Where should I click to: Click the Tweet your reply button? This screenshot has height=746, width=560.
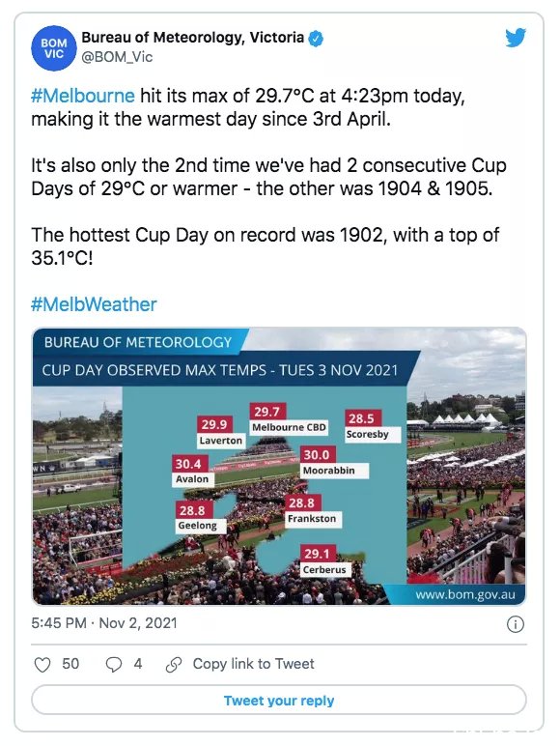pyautogui.click(x=279, y=700)
